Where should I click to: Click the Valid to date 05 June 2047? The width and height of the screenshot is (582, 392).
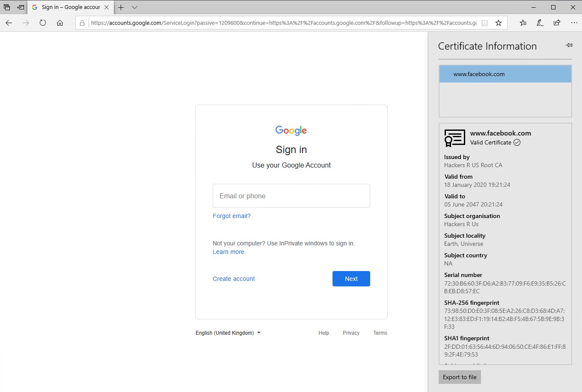pyautogui.click(x=473, y=204)
